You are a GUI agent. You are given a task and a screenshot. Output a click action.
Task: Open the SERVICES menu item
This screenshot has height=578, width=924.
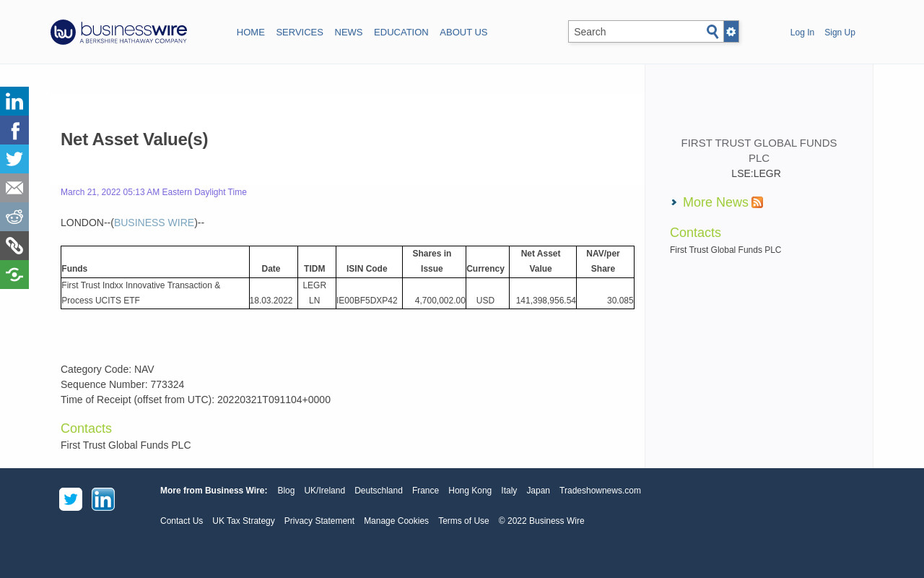pyautogui.click(x=300, y=33)
